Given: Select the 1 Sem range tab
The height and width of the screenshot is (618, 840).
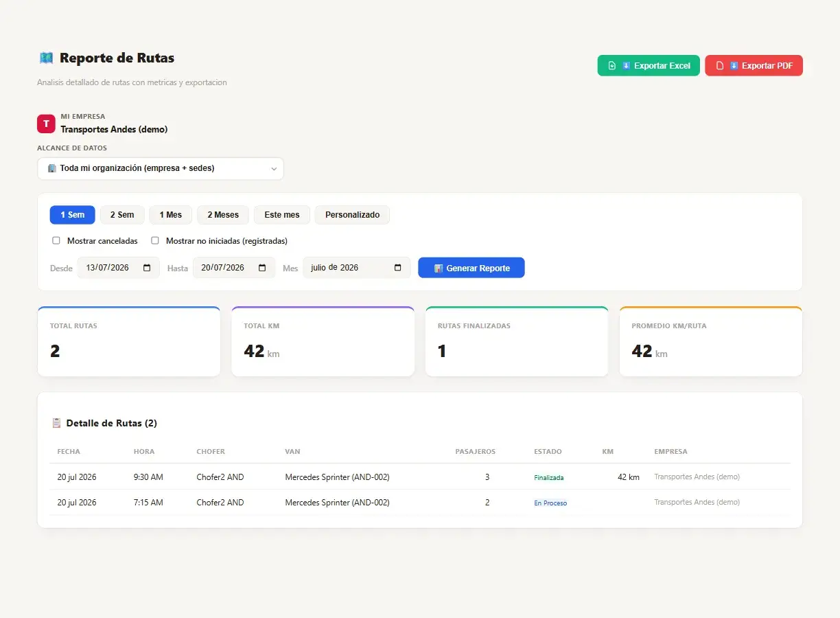Looking at the screenshot, I should pyautogui.click(x=73, y=215).
